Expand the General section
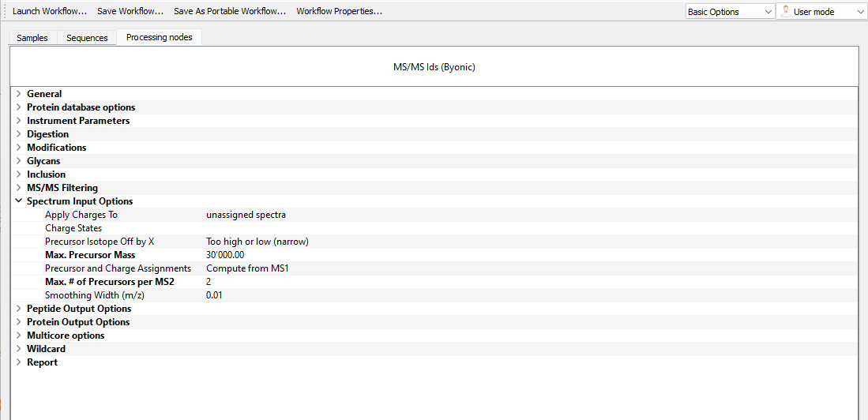Viewport: 868px width, 420px height. point(19,94)
